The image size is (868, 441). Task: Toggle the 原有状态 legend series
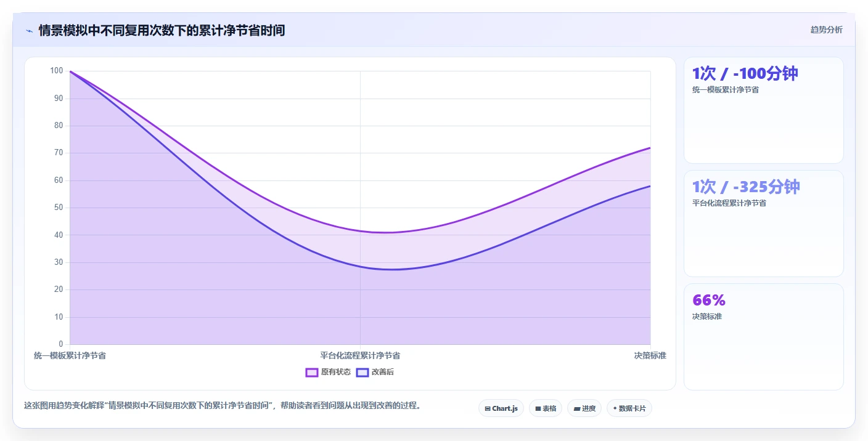[x=328, y=372]
